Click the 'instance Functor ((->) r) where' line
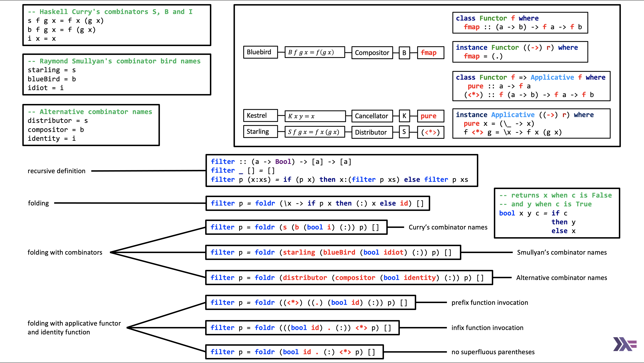 point(517,47)
